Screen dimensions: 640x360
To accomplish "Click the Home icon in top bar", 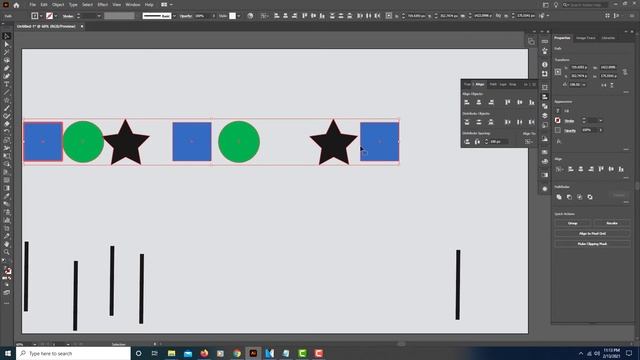I will (x=16, y=5).
